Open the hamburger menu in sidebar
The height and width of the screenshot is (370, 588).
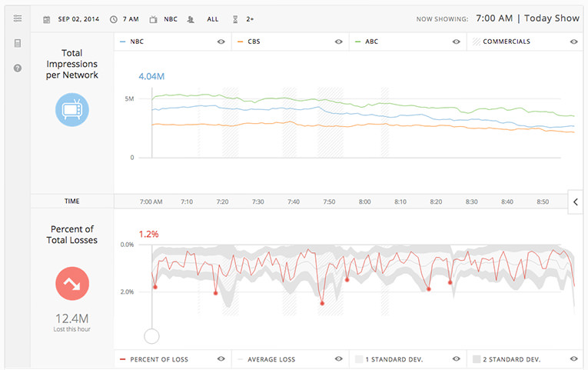click(17, 18)
